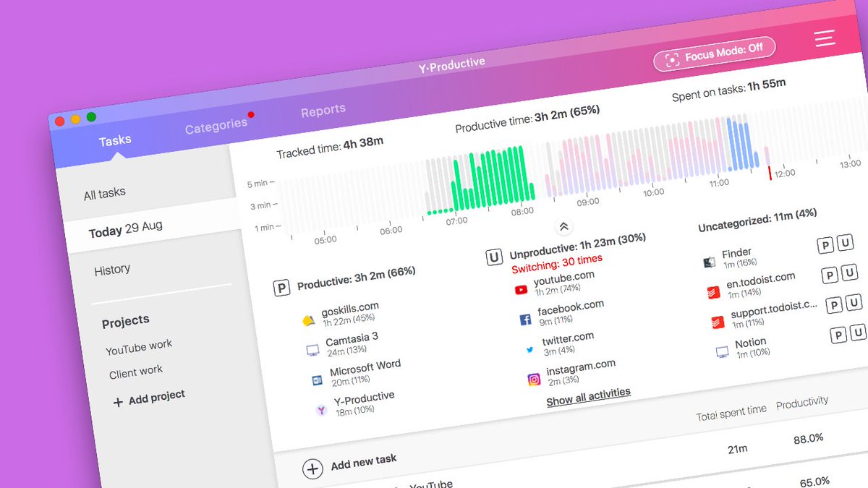Click Productive time 3h 2m (65%) text

(x=527, y=120)
